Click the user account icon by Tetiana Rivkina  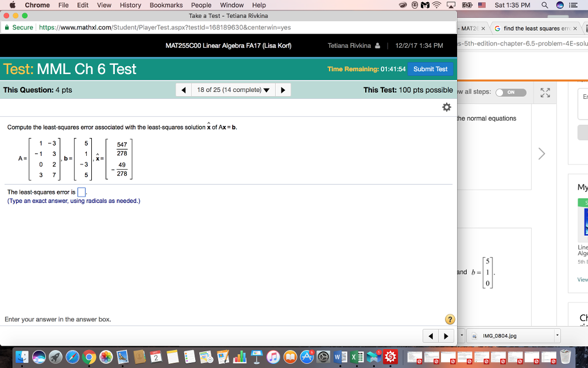tap(377, 46)
